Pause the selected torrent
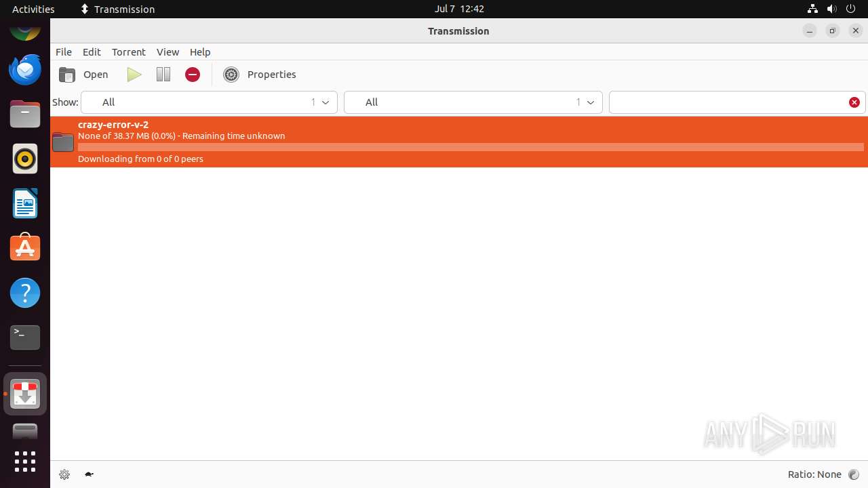The width and height of the screenshot is (868, 488). pyautogui.click(x=163, y=75)
